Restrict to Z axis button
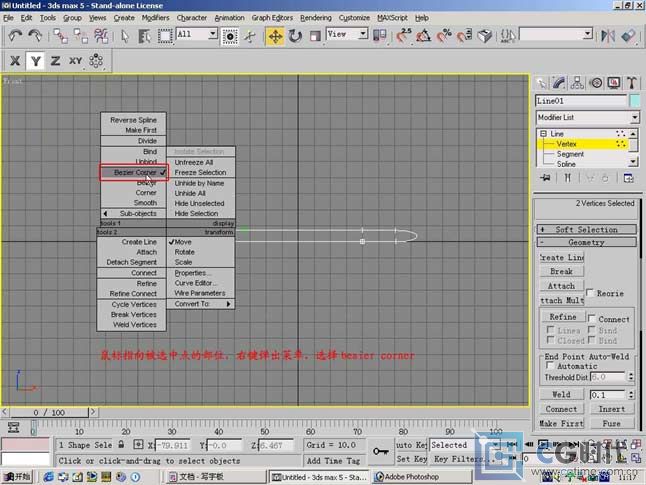The width and height of the screenshot is (646, 485). click(x=55, y=61)
